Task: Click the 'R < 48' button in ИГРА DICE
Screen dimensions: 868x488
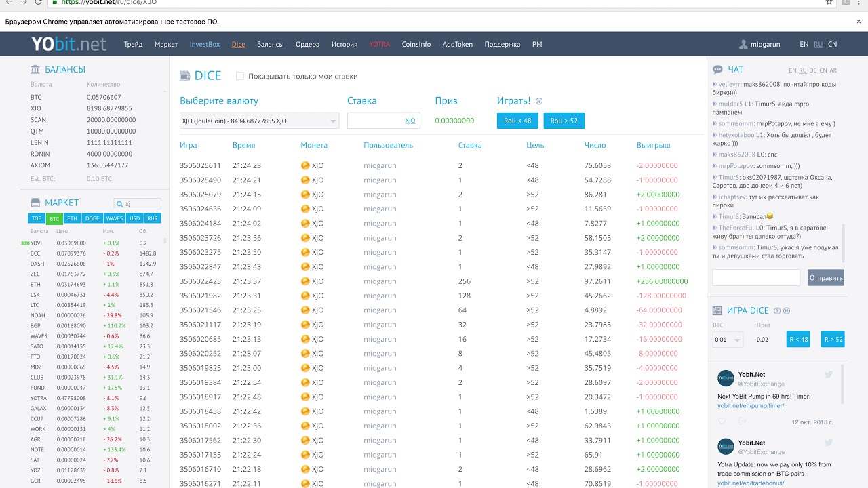Action: click(x=798, y=340)
